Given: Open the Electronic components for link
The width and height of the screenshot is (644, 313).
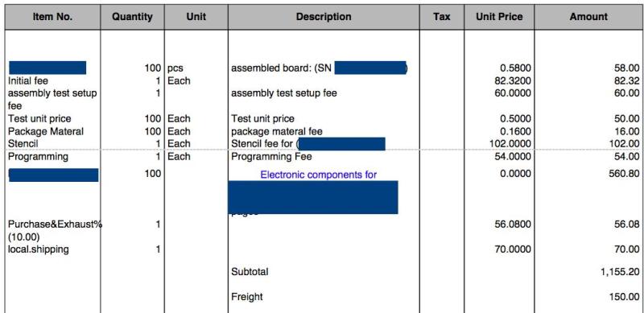Looking at the screenshot, I should coord(319,175).
